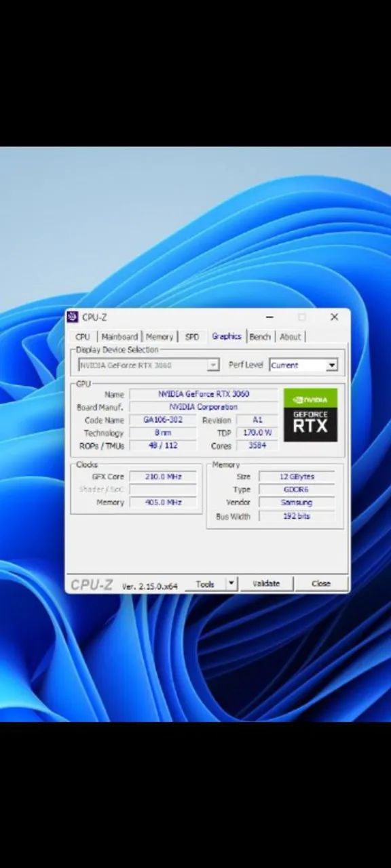Image resolution: width=391 pixels, height=868 pixels.
Task: Switch to the Mainboard tab
Action: [119, 336]
